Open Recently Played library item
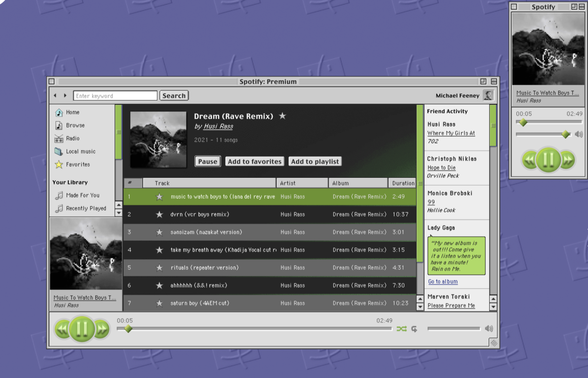The image size is (588, 378). (85, 209)
